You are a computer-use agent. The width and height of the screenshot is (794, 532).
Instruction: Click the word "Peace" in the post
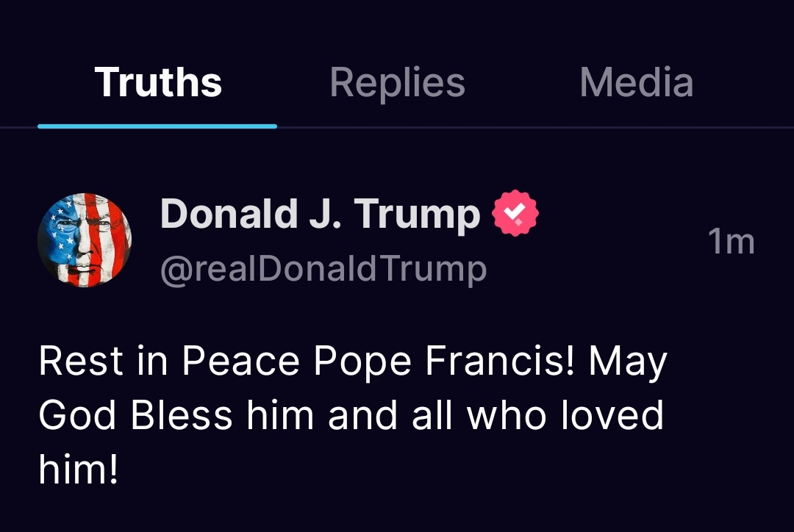[240, 361]
